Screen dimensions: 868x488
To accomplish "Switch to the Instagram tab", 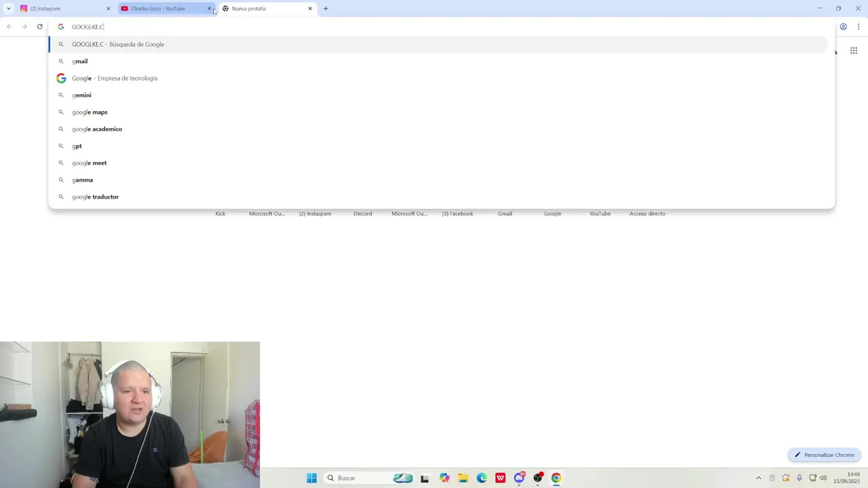I will [x=64, y=9].
